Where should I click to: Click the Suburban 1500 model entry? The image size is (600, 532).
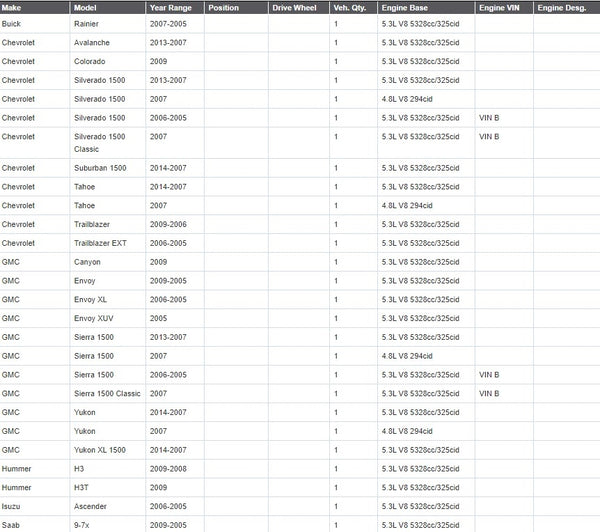coord(99,168)
